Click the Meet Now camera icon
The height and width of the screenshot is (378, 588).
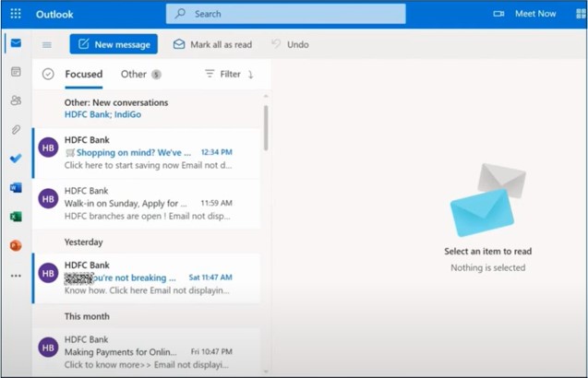(498, 14)
